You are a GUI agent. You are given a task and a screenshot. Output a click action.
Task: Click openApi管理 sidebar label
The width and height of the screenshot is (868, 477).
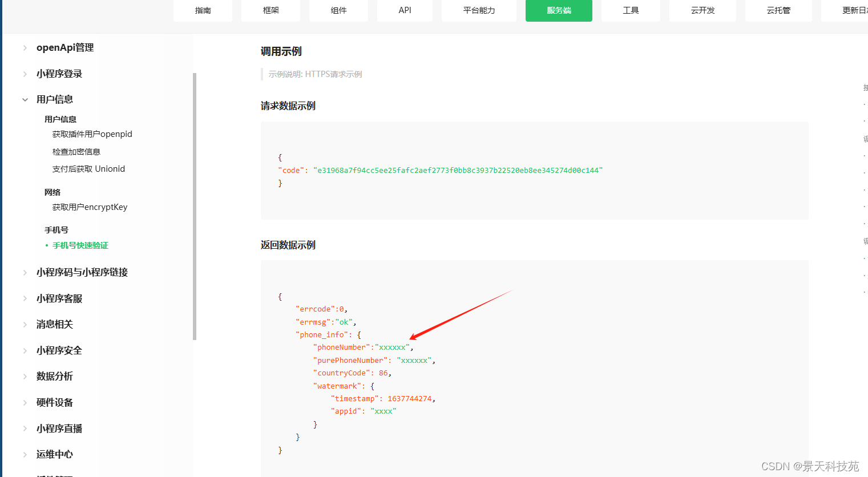coord(65,48)
